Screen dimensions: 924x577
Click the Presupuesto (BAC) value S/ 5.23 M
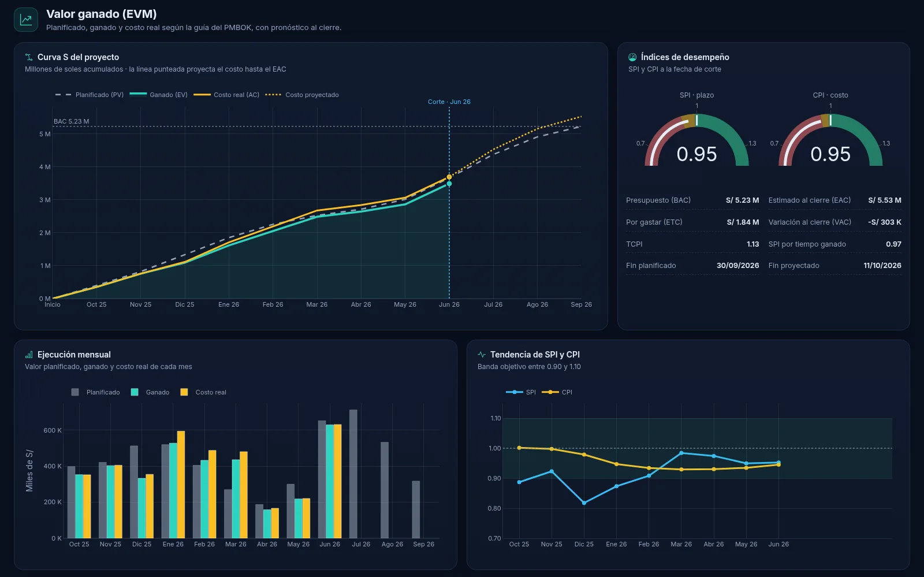(742, 200)
